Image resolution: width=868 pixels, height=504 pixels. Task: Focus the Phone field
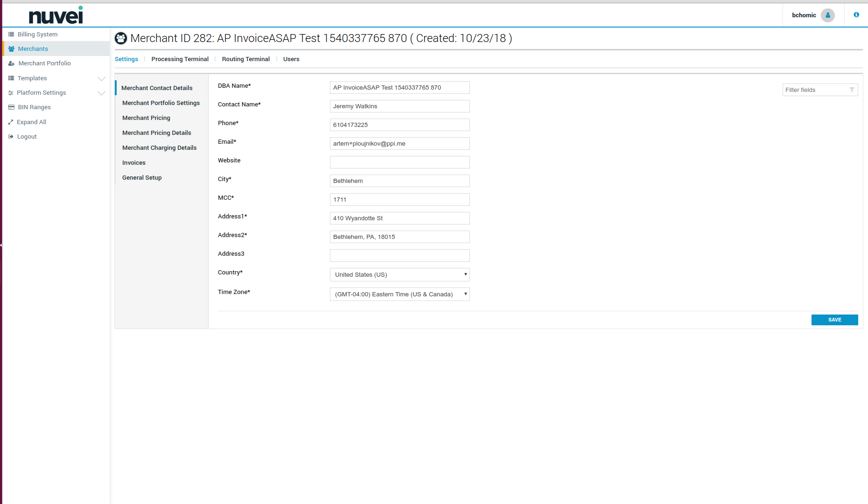tap(400, 125)
